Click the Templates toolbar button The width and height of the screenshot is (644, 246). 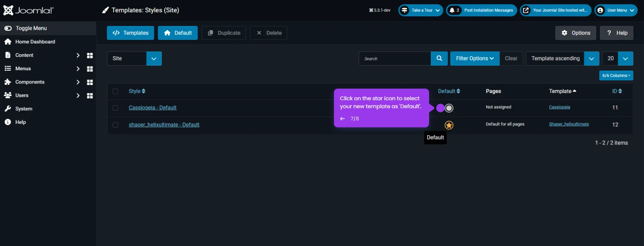[x=130, y=33]
